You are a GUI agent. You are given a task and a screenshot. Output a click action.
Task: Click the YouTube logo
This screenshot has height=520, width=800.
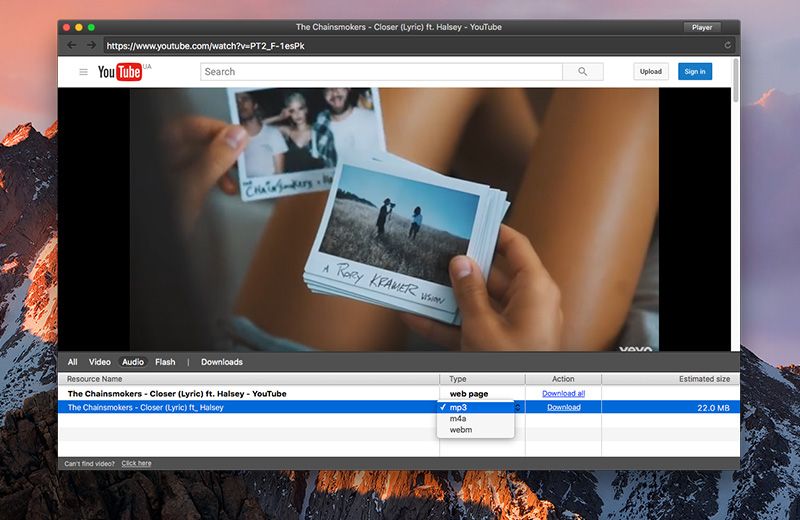(119, 72)
